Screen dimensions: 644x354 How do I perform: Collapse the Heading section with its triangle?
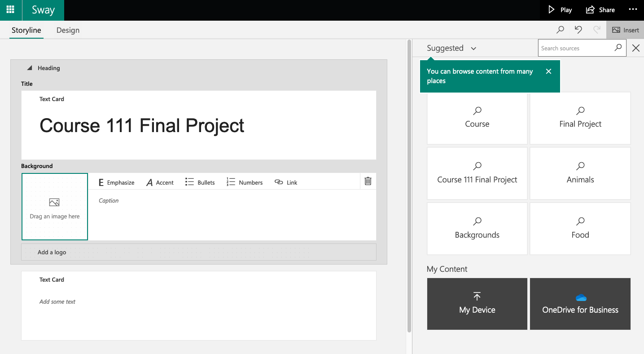[30, 68]
